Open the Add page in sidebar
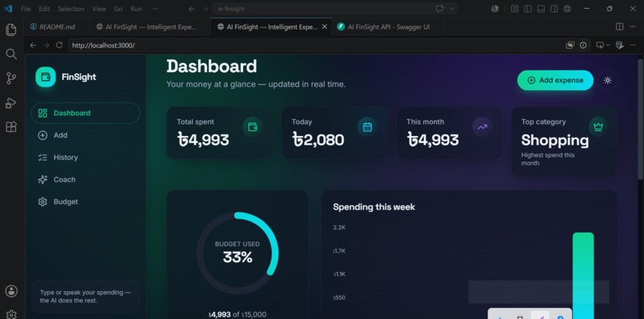The height and width of the screenshot is (319, 644). pyautogui.click(x=85, y=135)
